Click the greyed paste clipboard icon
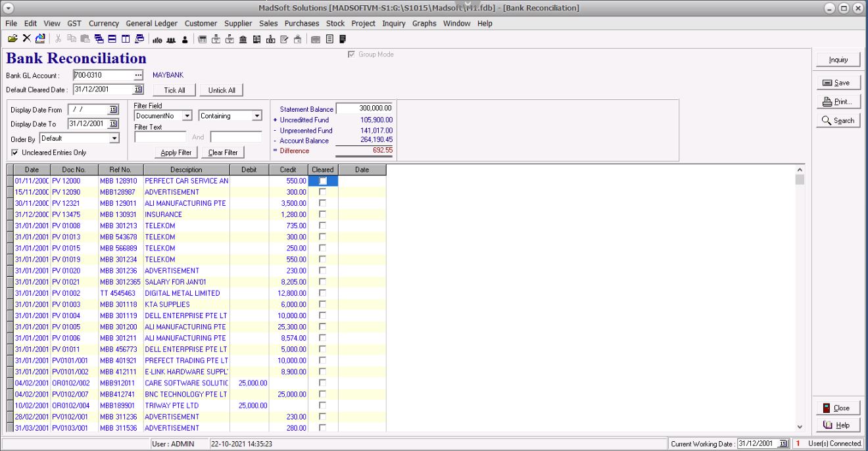Viewport: 868px width, 451px height. 84,39
